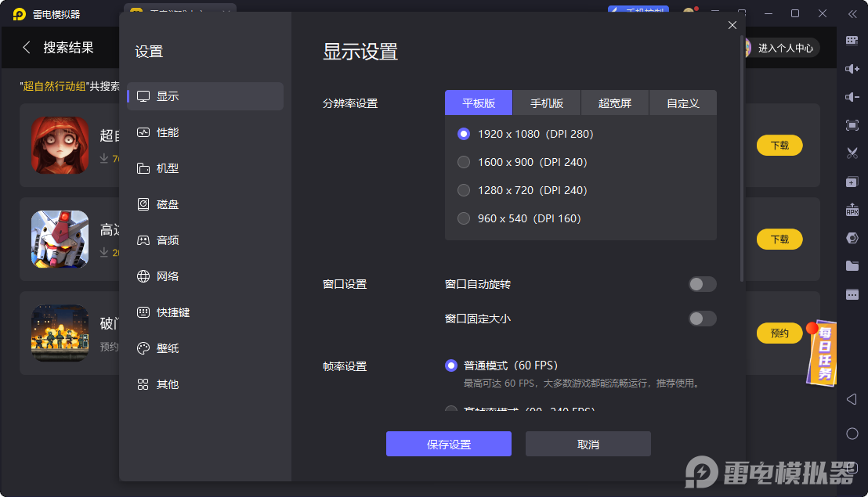The width and height of the screenshot is (868, 497).
Task: Open the 显示 display settings section
Action: [205, 96]
